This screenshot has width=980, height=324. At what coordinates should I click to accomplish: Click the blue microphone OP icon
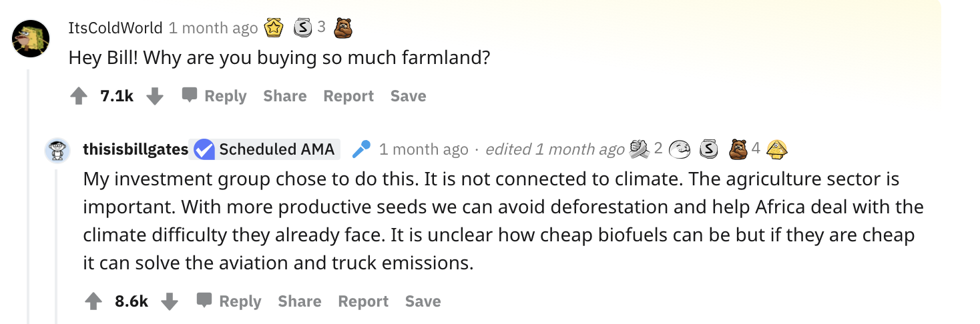pyautogui.click(x=361, y=149)
